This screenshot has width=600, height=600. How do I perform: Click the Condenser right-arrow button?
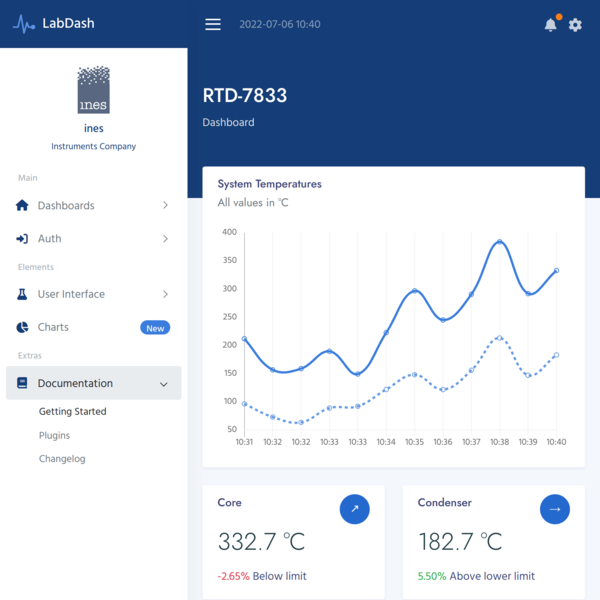(555, 509)
